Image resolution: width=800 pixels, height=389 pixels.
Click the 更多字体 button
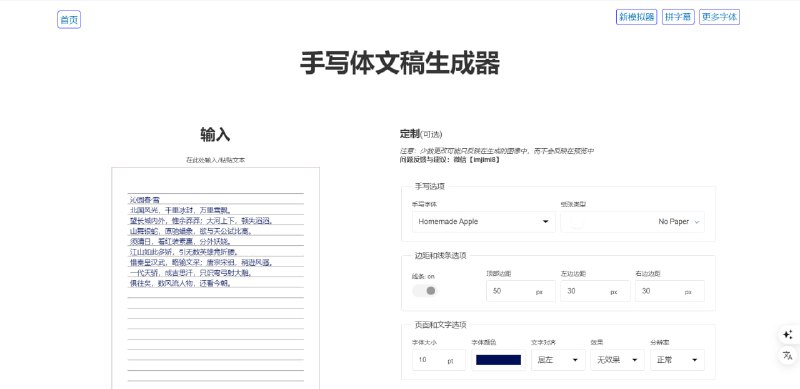[x=719, y=17]
